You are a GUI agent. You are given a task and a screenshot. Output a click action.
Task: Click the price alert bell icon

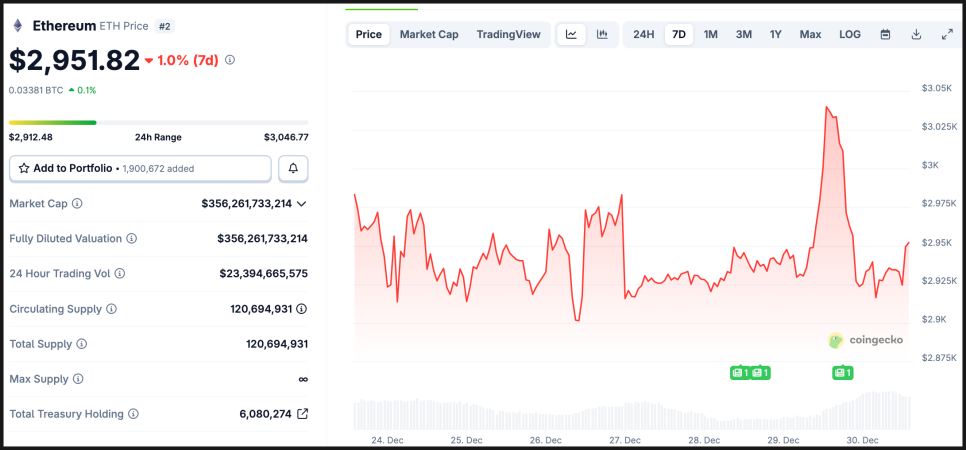(293, 168)
